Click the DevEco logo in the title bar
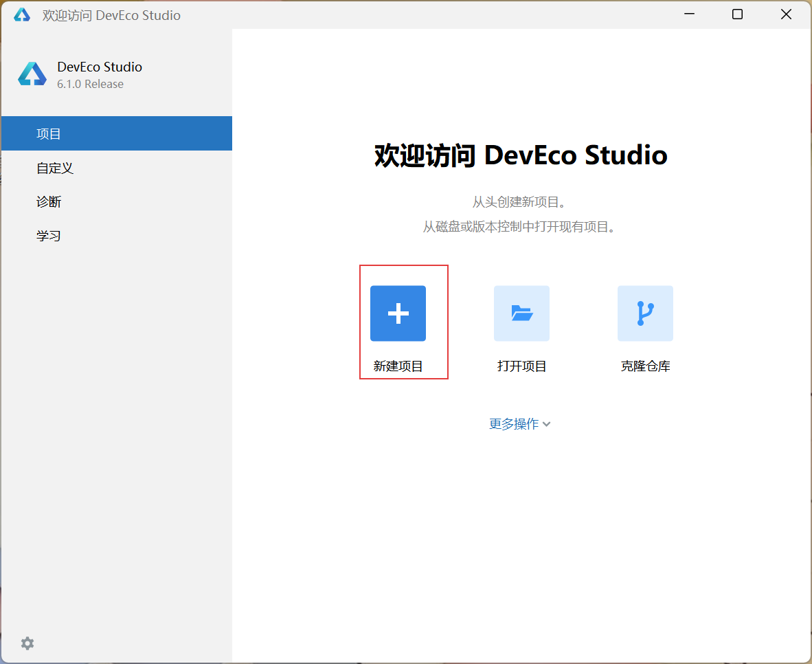 (22, 14)
